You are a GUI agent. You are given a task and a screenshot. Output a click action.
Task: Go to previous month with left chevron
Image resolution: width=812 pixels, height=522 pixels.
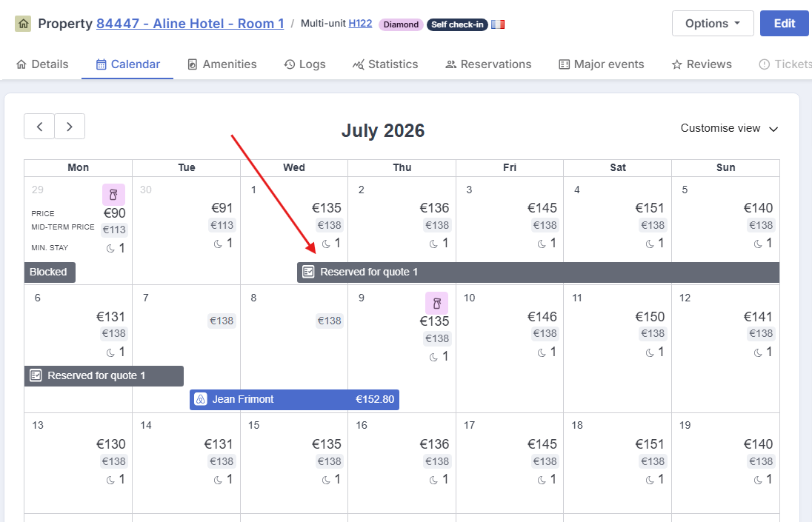[39, 126]
